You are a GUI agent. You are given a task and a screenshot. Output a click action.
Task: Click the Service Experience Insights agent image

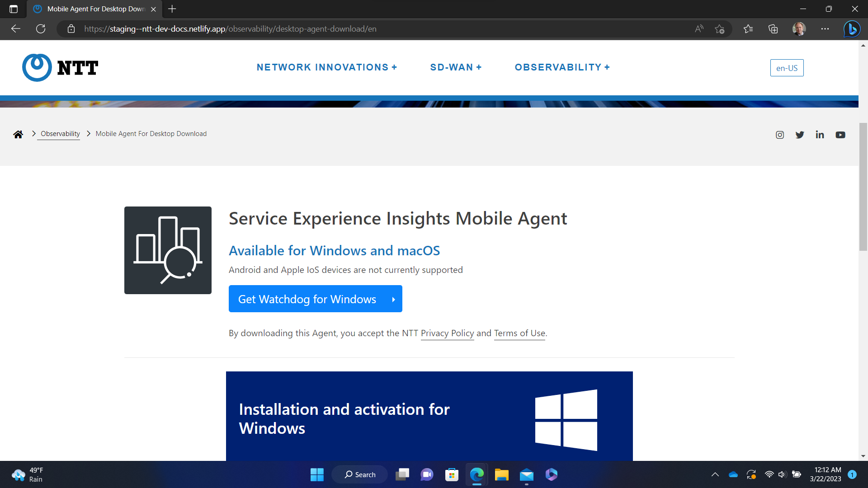pos(168,250)
